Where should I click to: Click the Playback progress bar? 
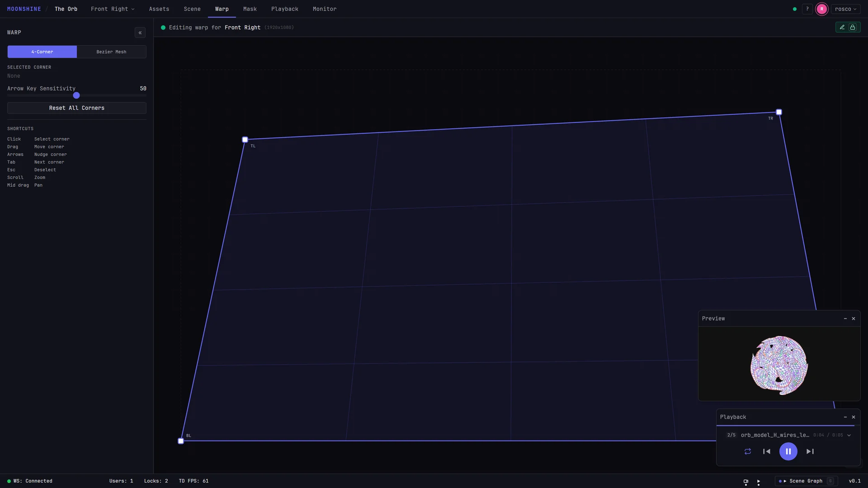pos(788,426)
